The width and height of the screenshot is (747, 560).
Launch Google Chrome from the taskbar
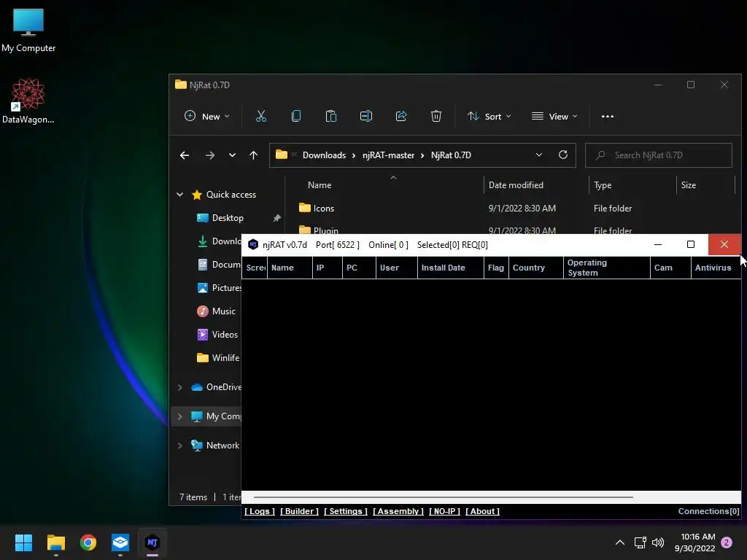point(88,542)
